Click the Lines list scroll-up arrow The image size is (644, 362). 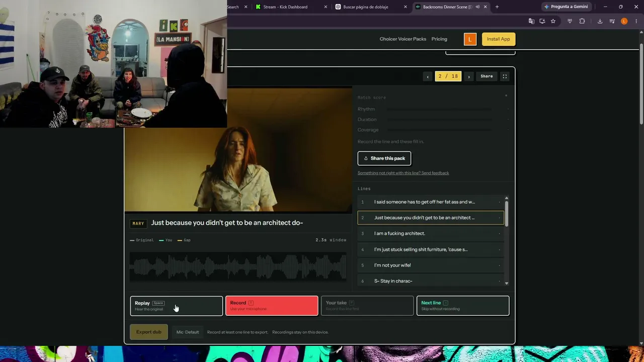pyautogui.click(x=507, y=198)
